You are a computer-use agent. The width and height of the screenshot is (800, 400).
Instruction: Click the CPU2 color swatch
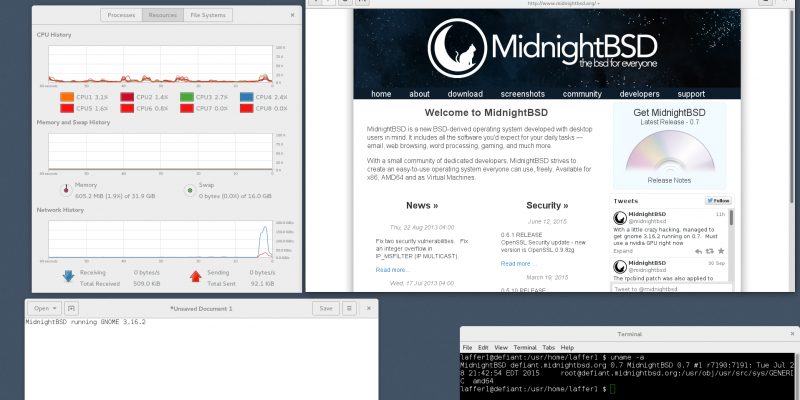tap(127, 97)
